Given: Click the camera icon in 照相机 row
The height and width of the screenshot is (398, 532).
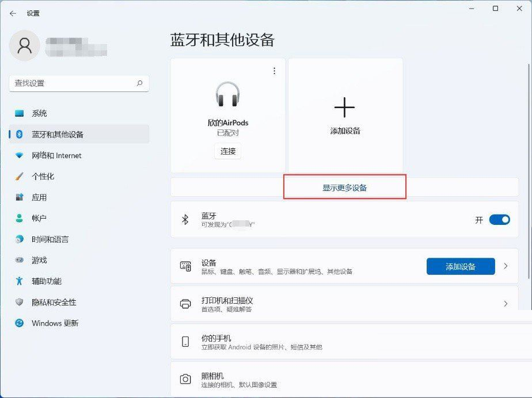Looking at the screenshot, I should pos(185,379).
